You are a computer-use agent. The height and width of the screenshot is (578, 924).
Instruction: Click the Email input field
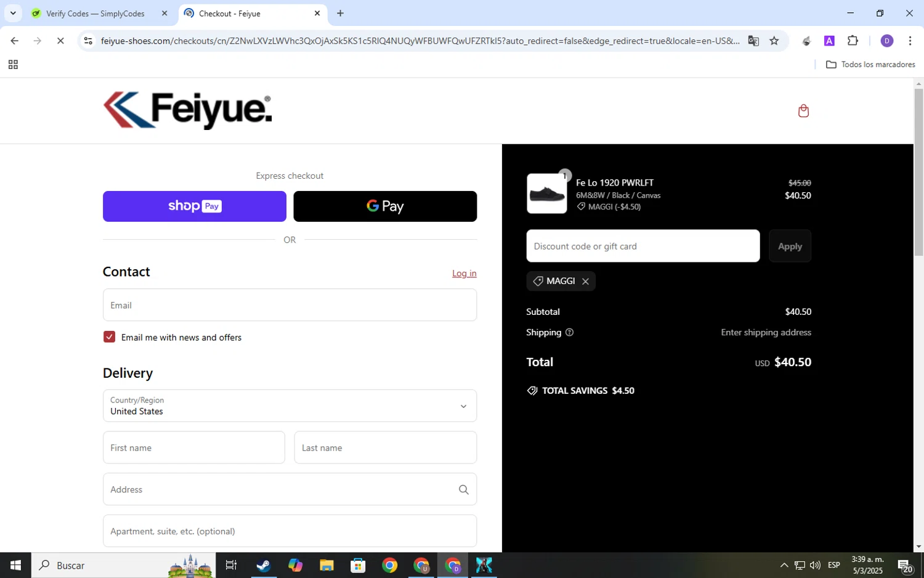click(x=290, y=305)
